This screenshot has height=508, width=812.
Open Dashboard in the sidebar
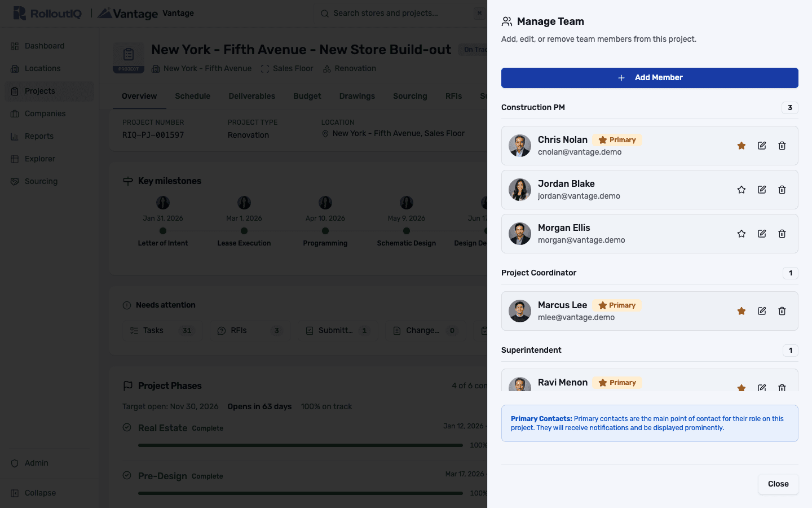(49, 46)
